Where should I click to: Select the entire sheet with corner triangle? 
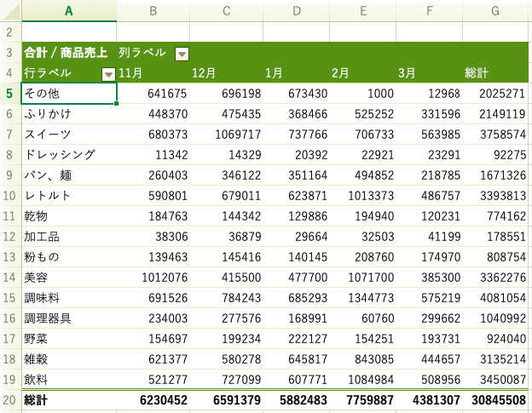(11, 12)
